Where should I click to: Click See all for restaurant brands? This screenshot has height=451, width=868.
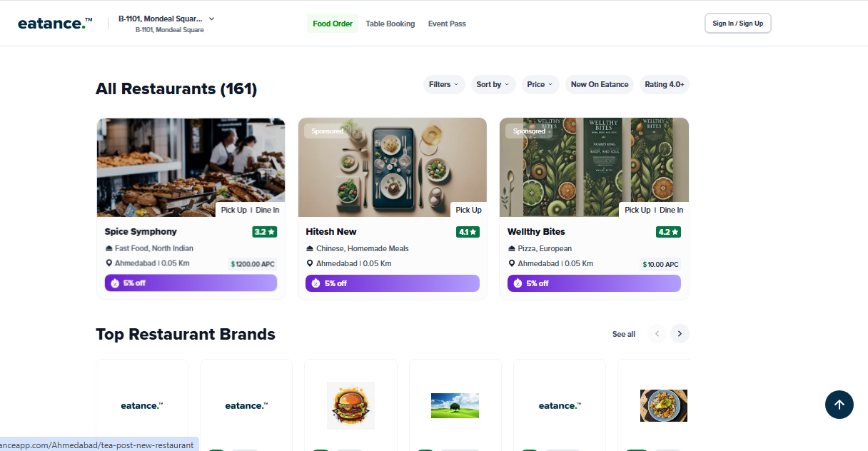(624, 334)
